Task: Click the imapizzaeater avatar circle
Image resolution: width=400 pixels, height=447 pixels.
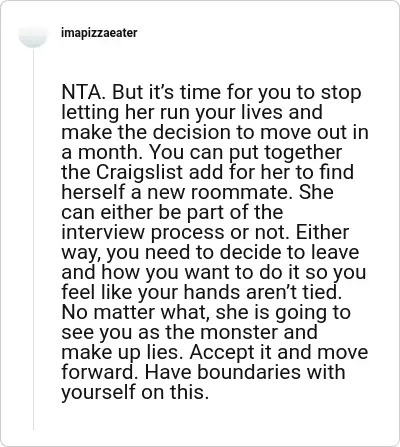Action: point(33,33)
